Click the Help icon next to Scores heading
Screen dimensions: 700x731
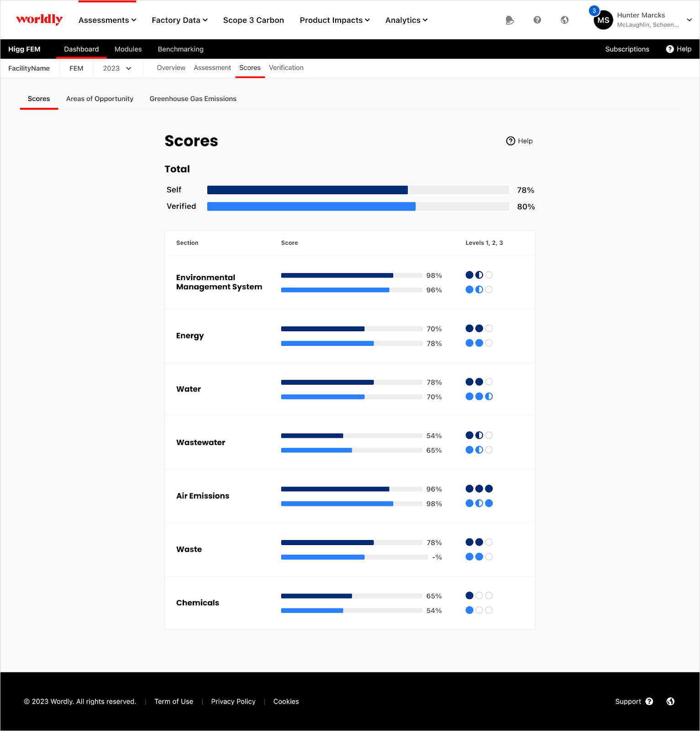click(511, 141)
